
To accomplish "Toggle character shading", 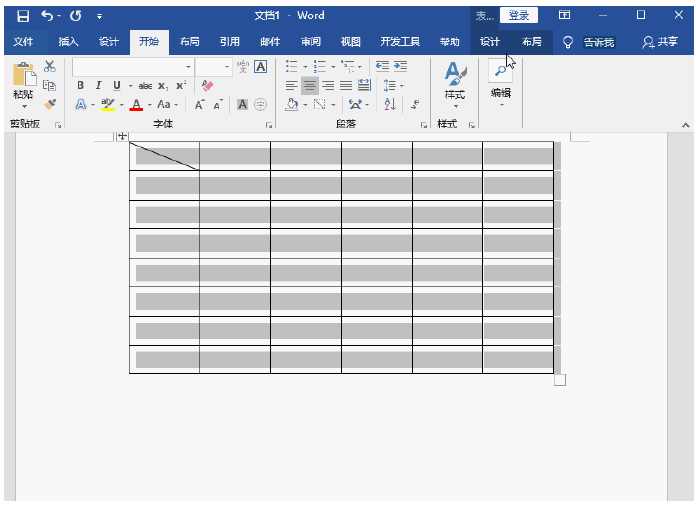I will click(x=242, y=105).
